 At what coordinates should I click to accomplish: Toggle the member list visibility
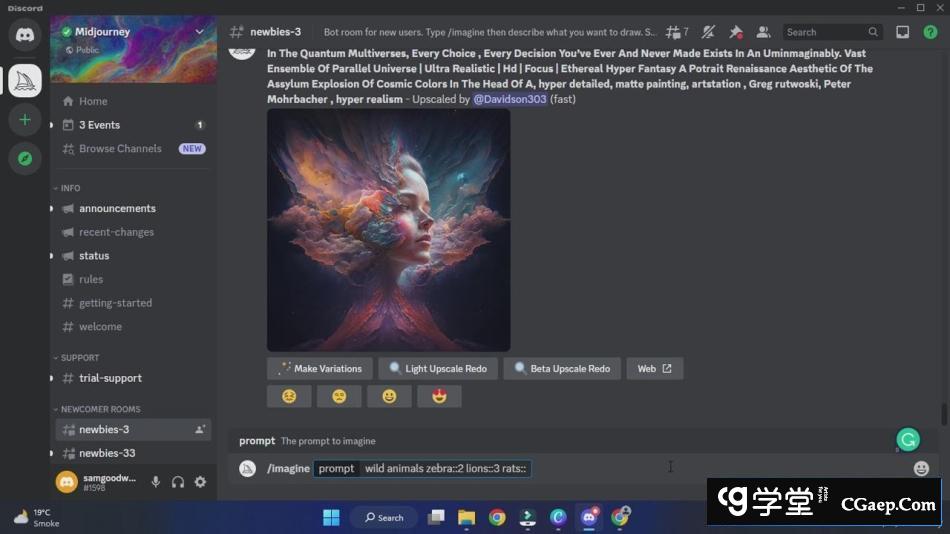point(764,32)
